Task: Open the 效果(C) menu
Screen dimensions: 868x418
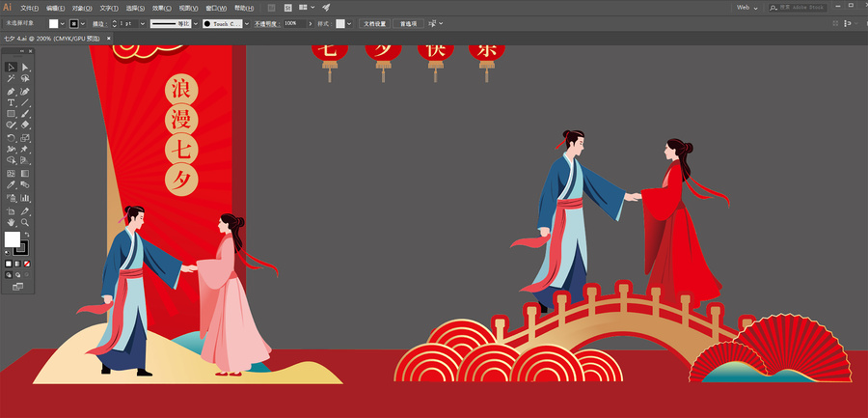Action: 162,9
